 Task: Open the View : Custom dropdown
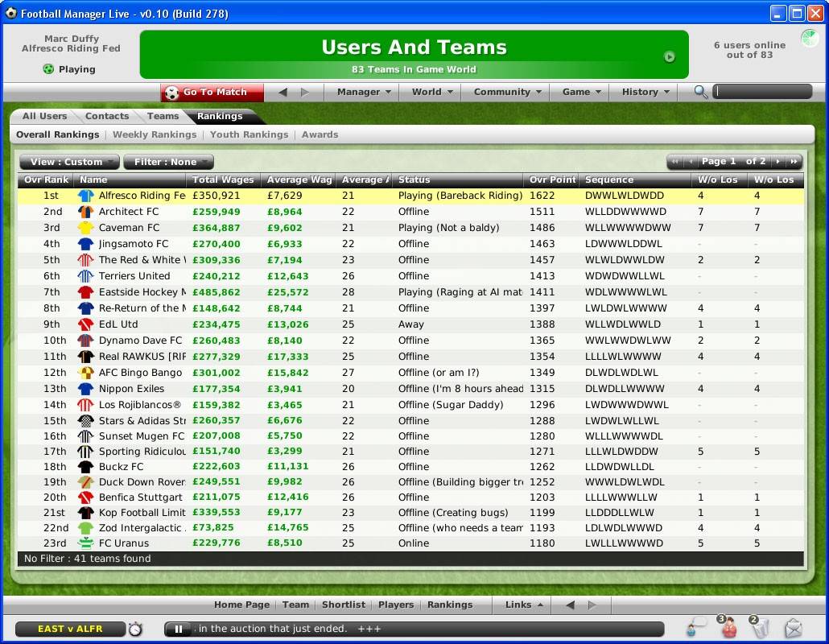[69, 162]
